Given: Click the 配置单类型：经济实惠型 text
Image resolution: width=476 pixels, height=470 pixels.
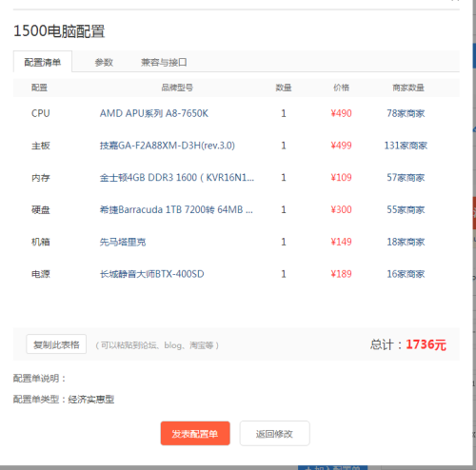Looking at the screenshot, I should (x=64, y=400).
